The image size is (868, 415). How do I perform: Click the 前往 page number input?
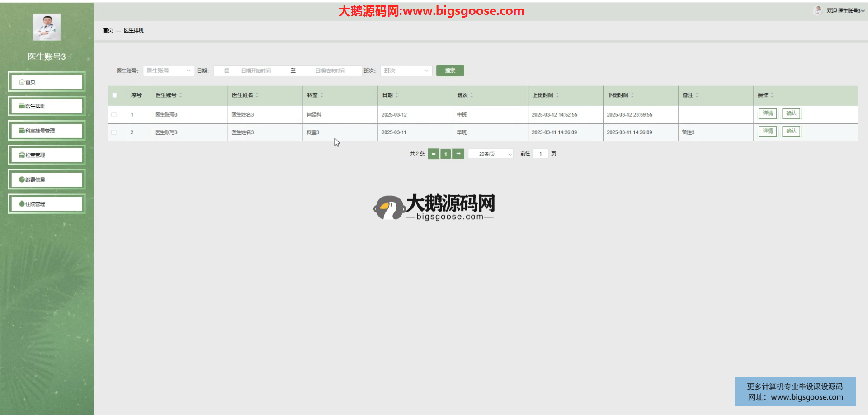tap(540, 154)
